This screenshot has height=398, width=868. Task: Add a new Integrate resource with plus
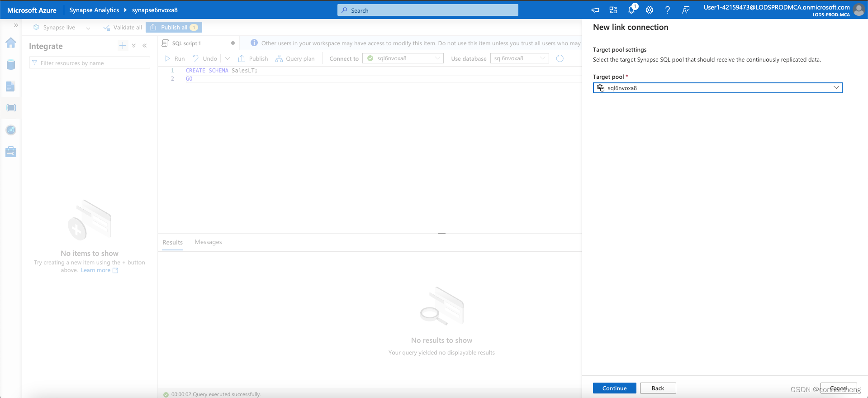123,45
